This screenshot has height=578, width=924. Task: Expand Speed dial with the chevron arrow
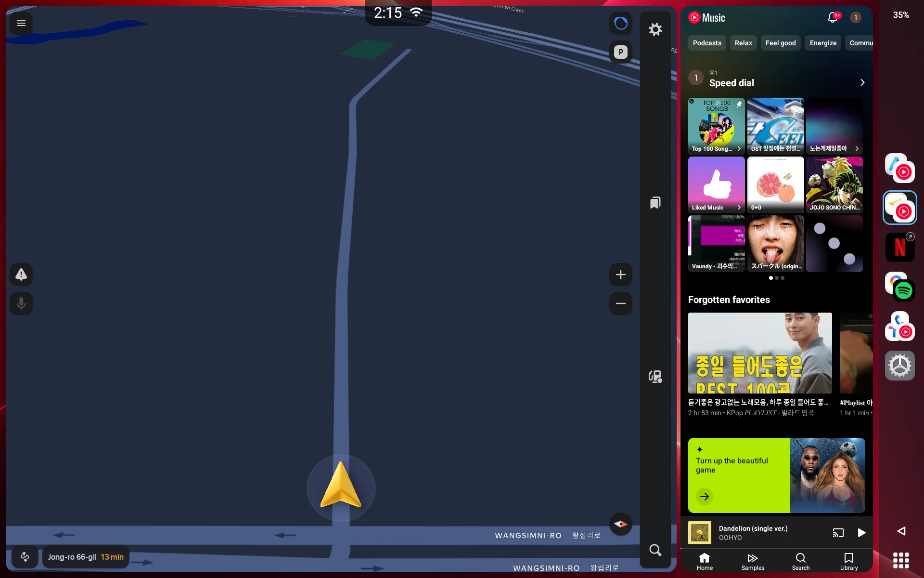862,82
